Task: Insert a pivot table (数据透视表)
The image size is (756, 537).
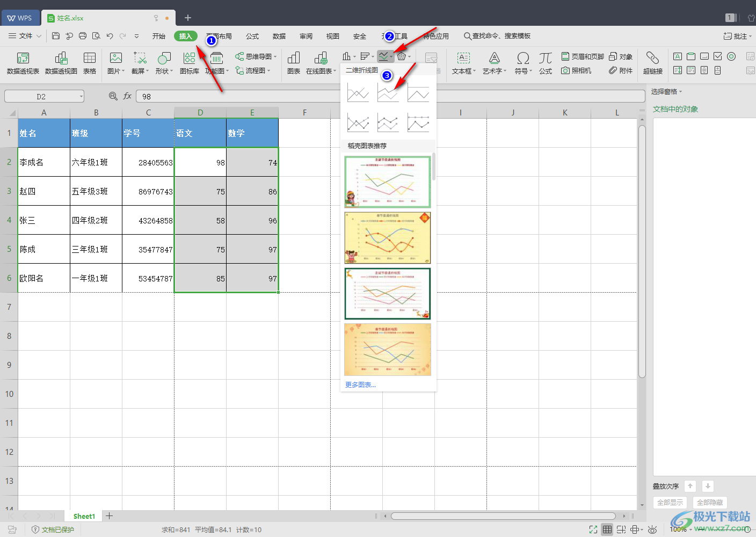Action: click(23, 63)
